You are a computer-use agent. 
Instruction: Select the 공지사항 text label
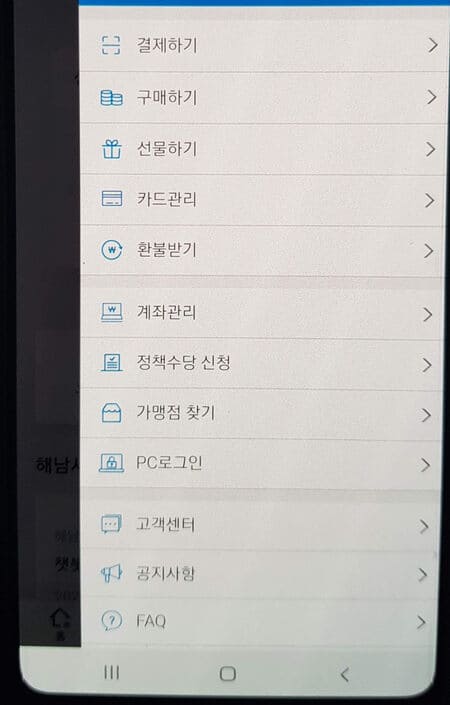pyautogui.click(x=165, y=573)
